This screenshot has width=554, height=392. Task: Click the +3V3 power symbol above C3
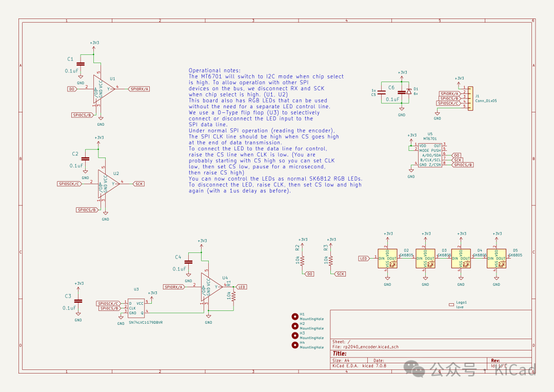(x=79, y=286)
